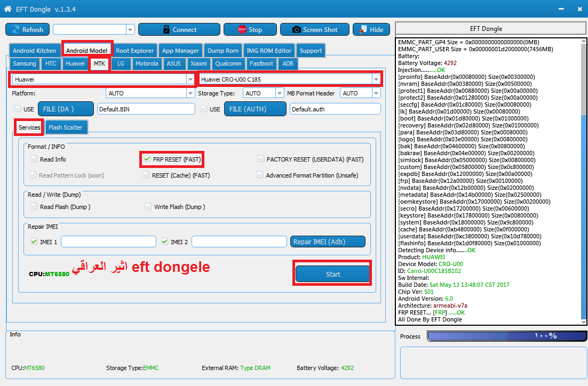Click the Connect button
This screenshot has height=386, width=588.
click(x=179, y=30)
